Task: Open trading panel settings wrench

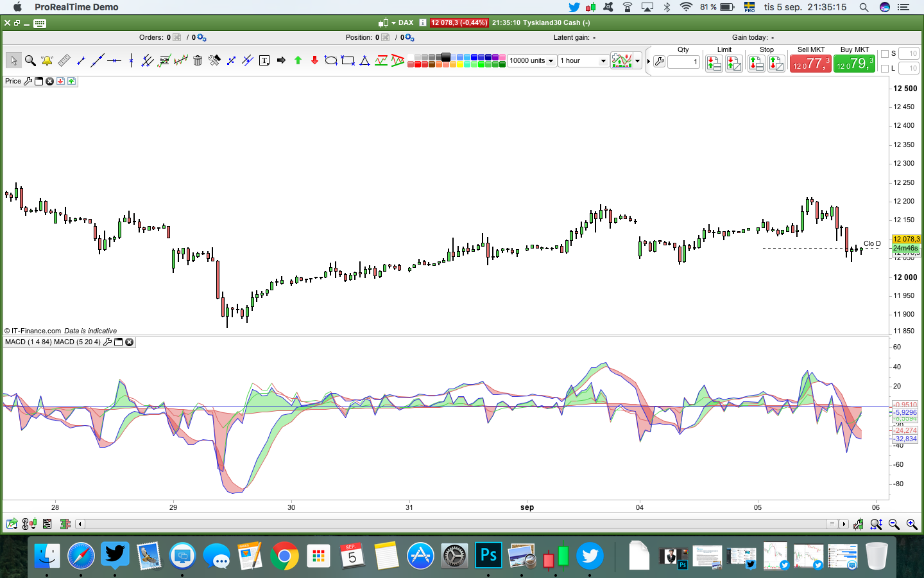Action: click(659, 62)
